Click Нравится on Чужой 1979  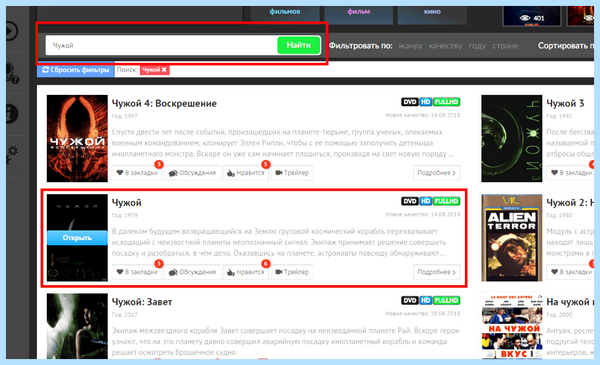245,272
